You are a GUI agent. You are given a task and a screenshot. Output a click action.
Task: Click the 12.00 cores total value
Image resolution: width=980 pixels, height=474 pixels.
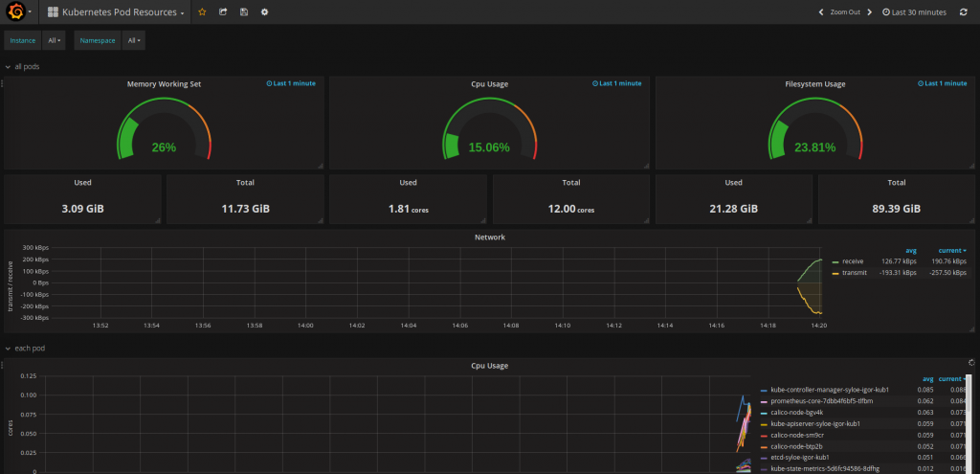[570, 209]
